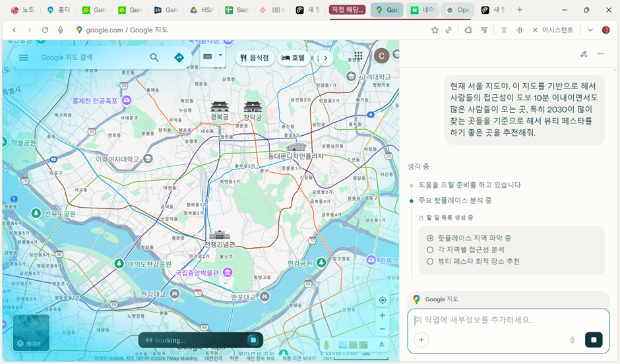Copy page link icon in toolbar
This screenshot has height=364, width=620.
(x=449, y=30)
